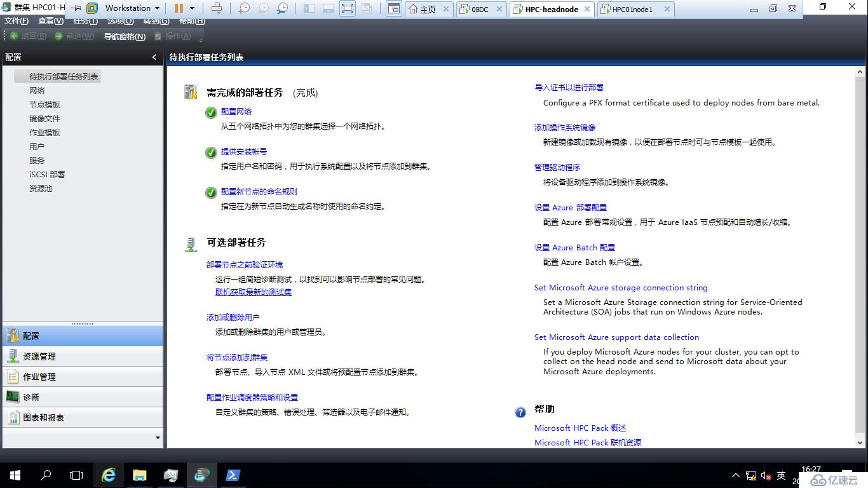Click the 设置 Azure Batch 配置 link
This screenshot has height=488, width=868.
click(575, 247)
